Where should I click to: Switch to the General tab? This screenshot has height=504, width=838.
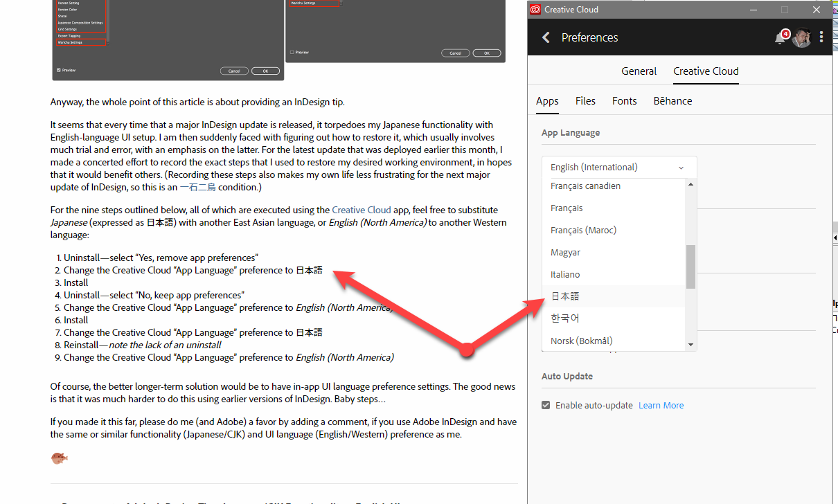639,71
